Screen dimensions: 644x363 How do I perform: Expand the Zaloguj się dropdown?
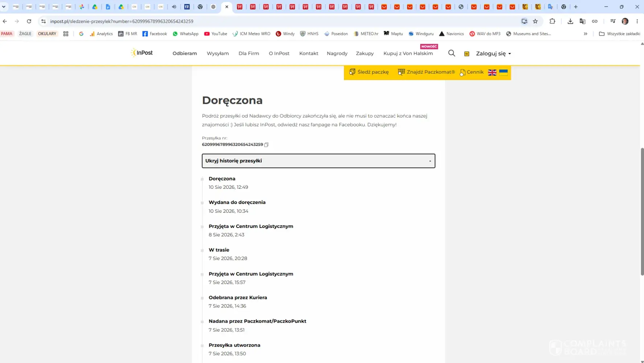[493, 53]
